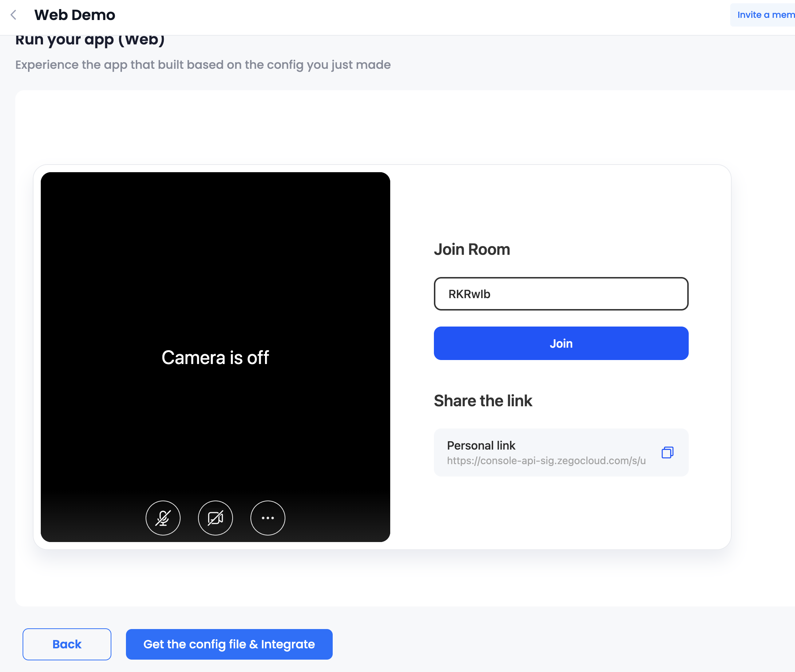795x672 pixels.
Task: Click Get the config file & Integrate
Action: point(229,644)
